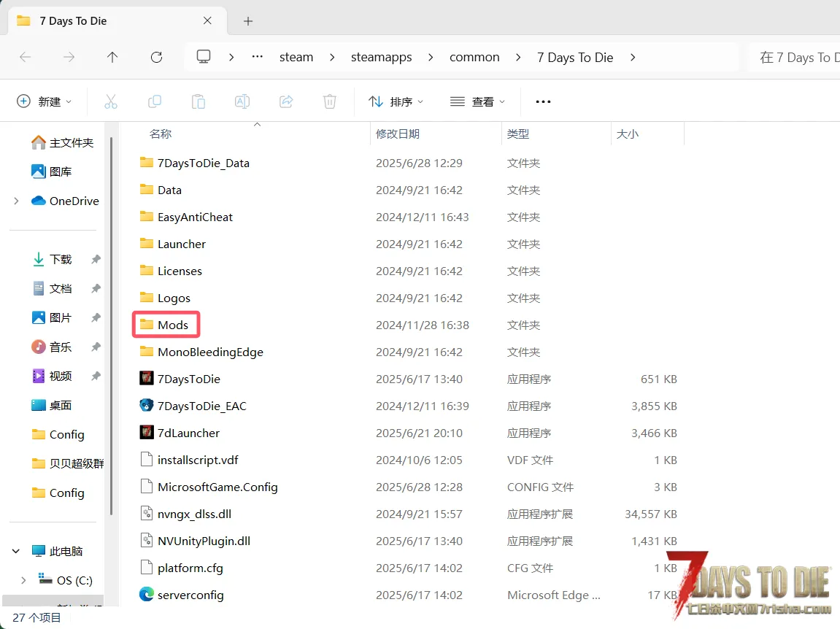Screen dimensions: 840x629
Task: Open the See more options menu
Action: (x=543, y=101)
